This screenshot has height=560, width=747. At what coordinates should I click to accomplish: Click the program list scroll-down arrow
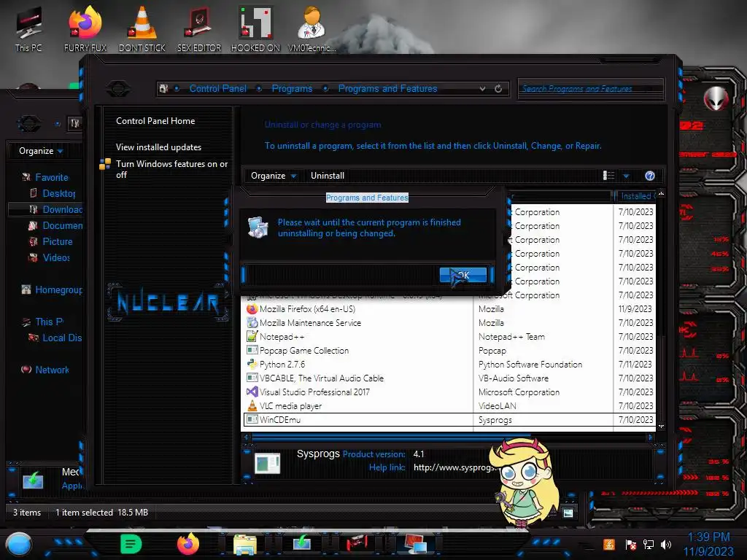661,426
